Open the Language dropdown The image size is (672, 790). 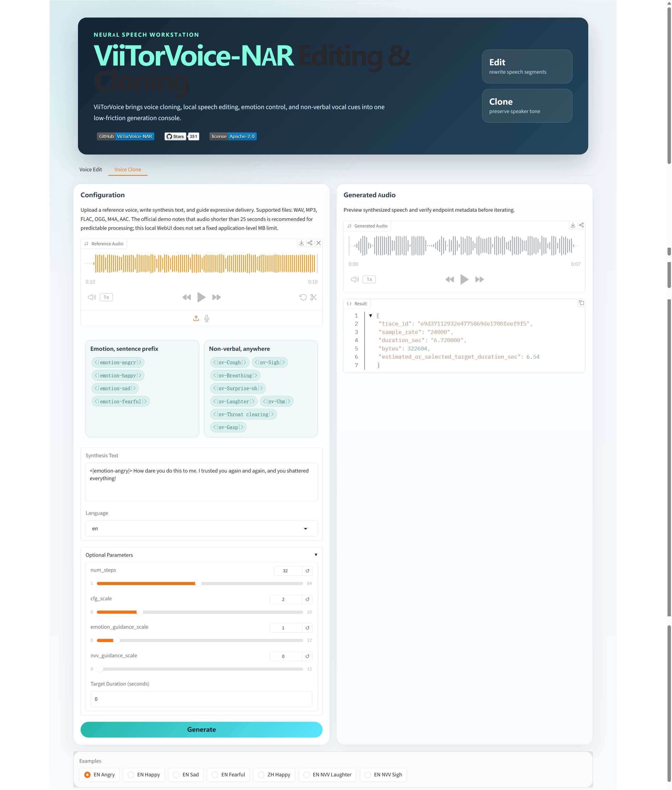[x=201, y=528]
